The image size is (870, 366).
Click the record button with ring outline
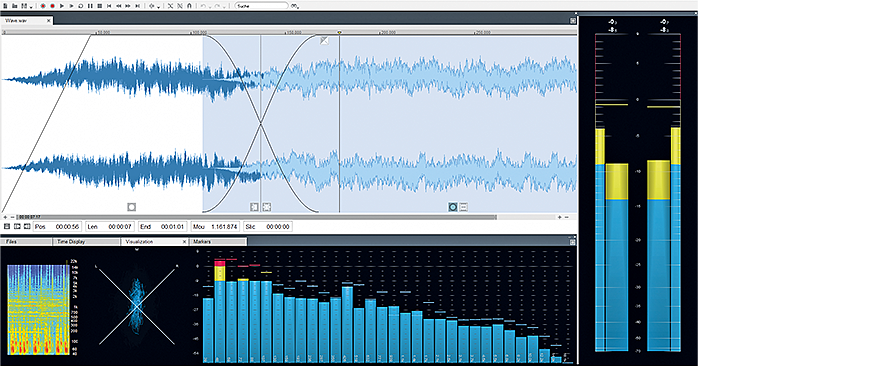tap(43, 6)
